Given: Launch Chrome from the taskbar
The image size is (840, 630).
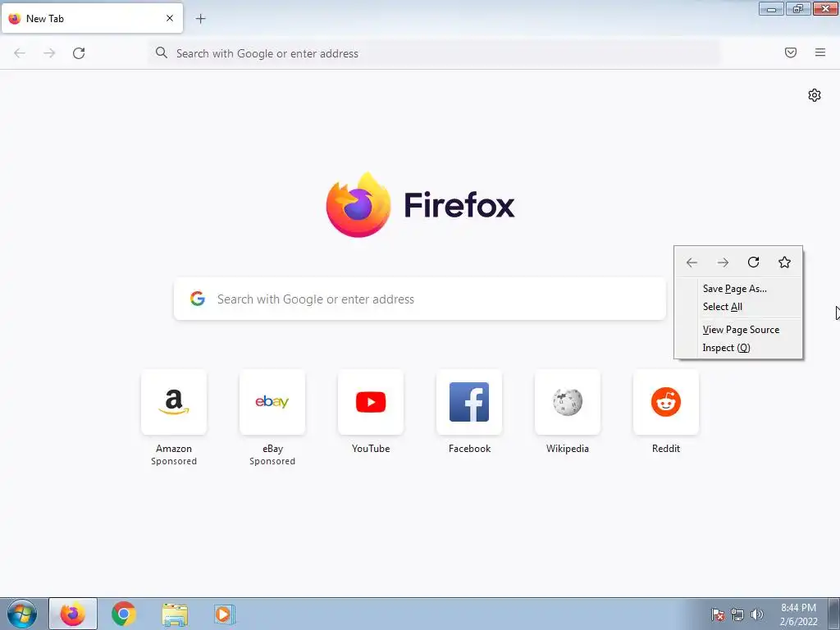Looking at the screenshot, I should [124, 614].
